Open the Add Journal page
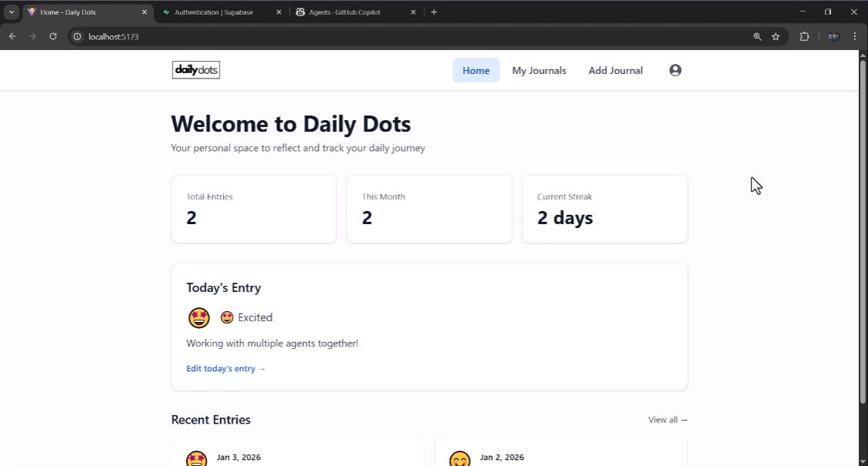Viewport: 868px width, 466px height. pyautogui.click(x=615, y=70)
